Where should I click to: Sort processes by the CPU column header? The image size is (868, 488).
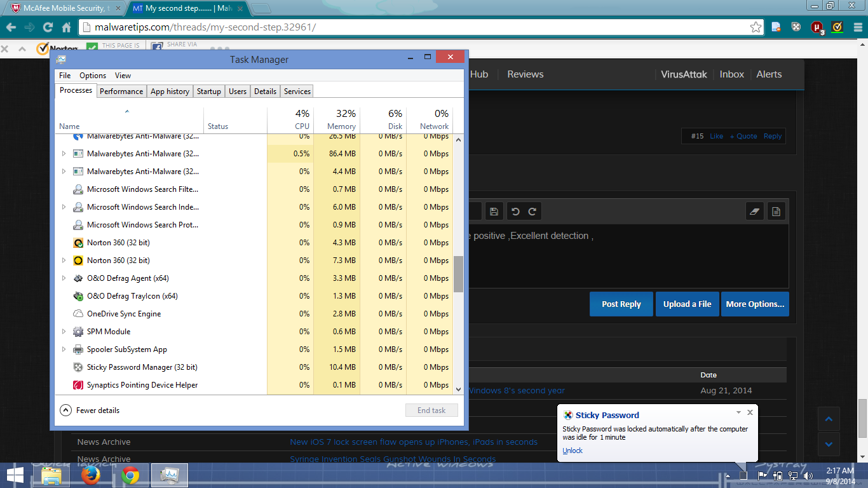click(290, 119)
